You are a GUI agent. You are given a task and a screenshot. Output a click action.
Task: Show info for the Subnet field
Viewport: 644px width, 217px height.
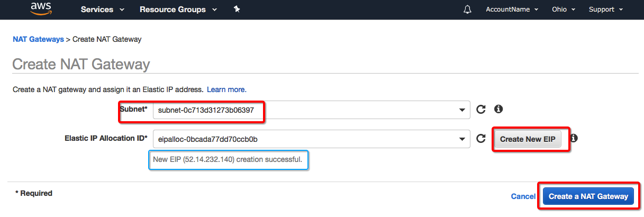(498, 109)
